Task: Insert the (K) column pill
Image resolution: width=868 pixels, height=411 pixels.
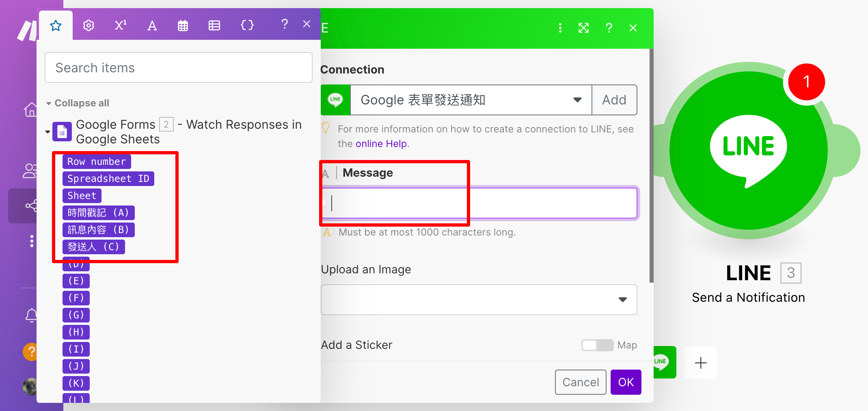Action: (76, 383)
